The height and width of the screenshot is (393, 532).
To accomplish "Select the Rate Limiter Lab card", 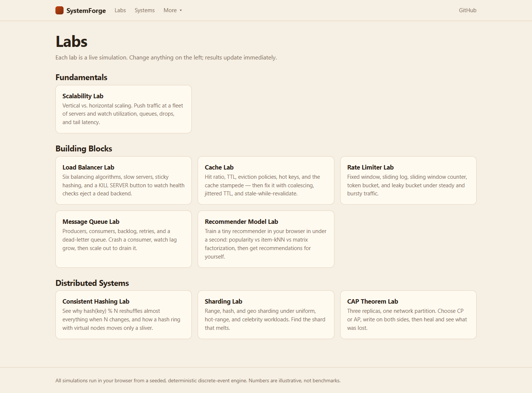I will (x=408, y=180).
